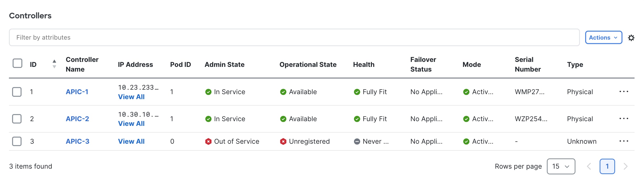The height and width of the screenshot is (182, 644).
Task: Click the green In Service status icon for APIC-1
Action: click(208, 92)
